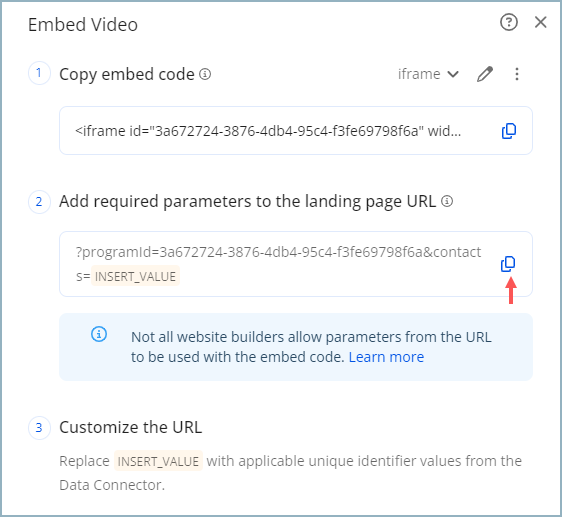Click info icon next to Copy embed code

click(x=205, y=74)
